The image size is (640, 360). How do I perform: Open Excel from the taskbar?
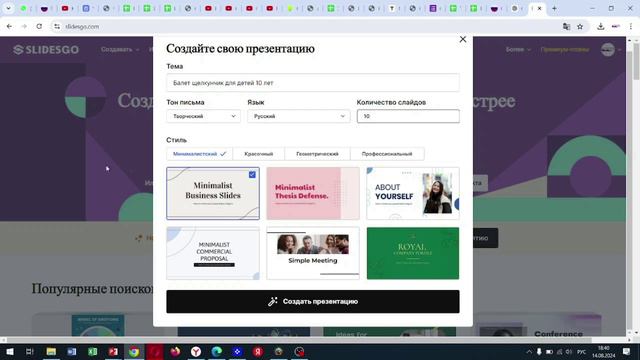tap(93, 351)
